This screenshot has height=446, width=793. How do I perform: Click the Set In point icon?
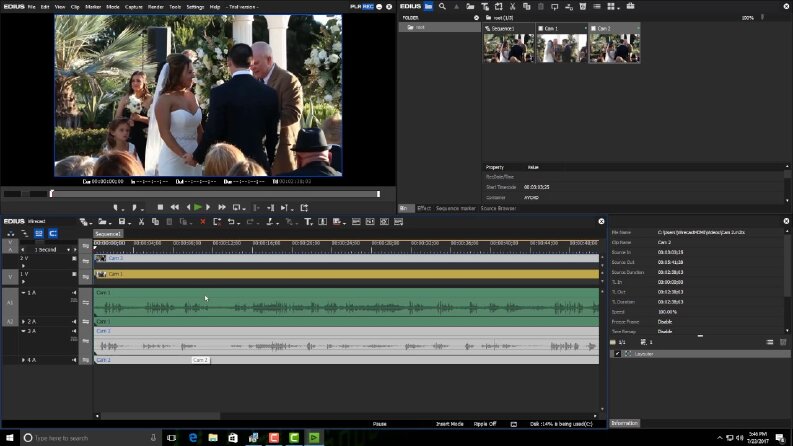[x=116, y=207]
